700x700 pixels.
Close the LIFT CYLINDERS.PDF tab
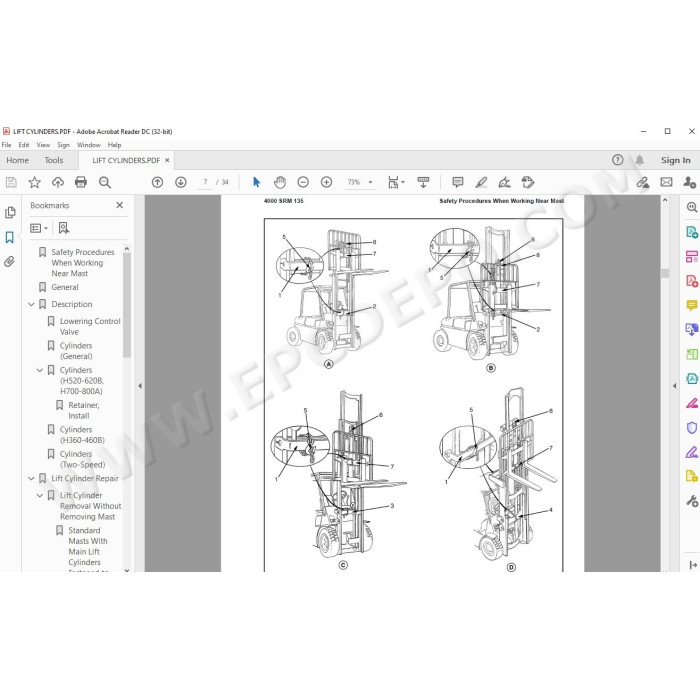point(167,160)
